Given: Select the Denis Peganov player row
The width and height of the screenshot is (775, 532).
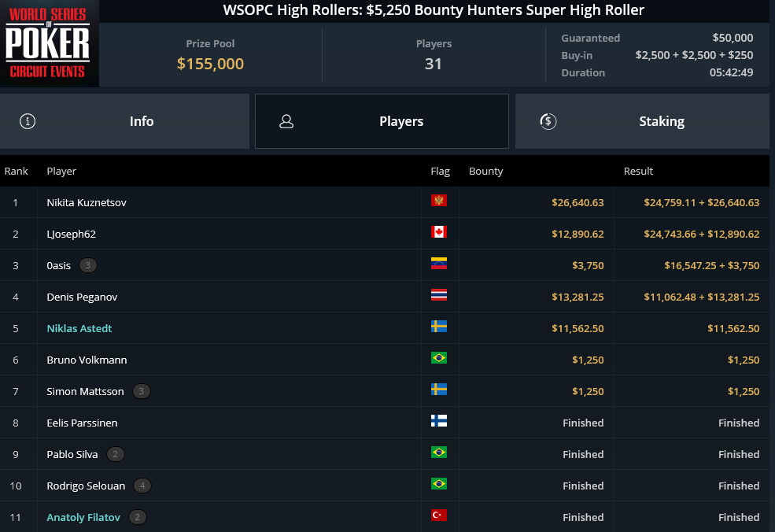Looking at the screenshot, I should click(x=385, y=297).
